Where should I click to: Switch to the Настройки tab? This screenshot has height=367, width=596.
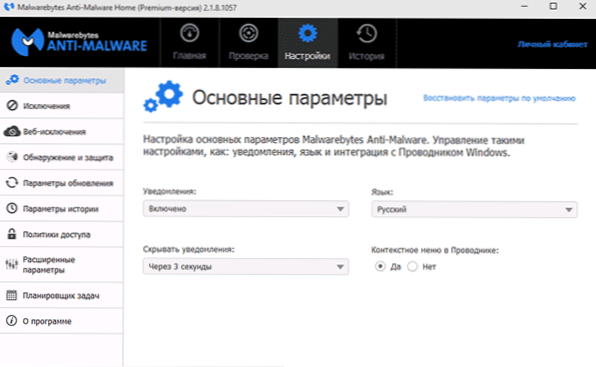point(308,43)
